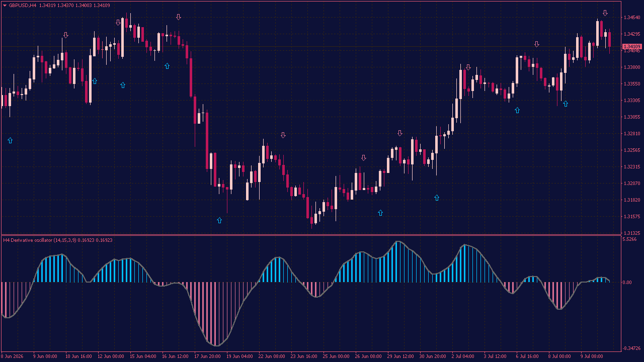Click the 1.31325 price axis label
Screen dimensions: 644x362
tap(631, 233)
